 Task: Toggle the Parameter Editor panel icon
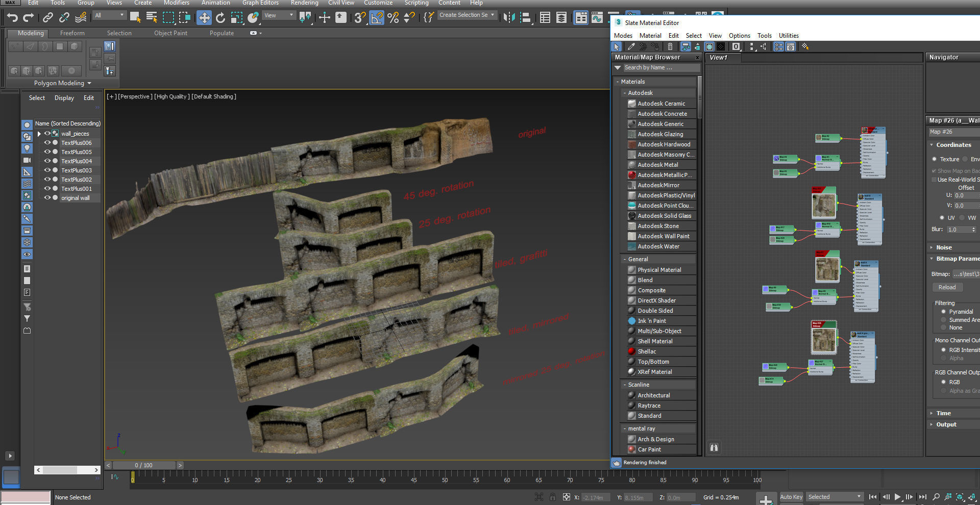pyautogui.click(x=790, y=46)
